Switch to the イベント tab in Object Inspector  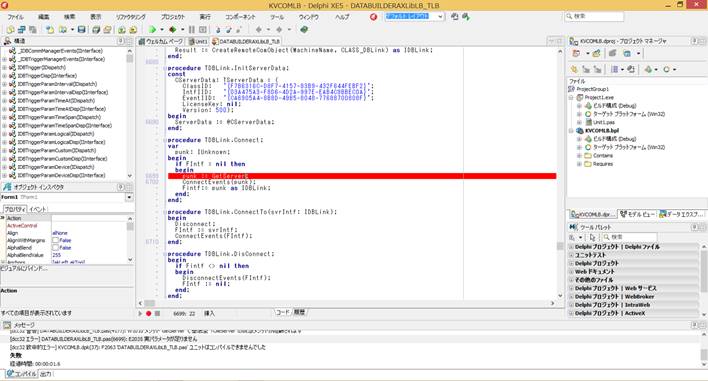(37, 209)
